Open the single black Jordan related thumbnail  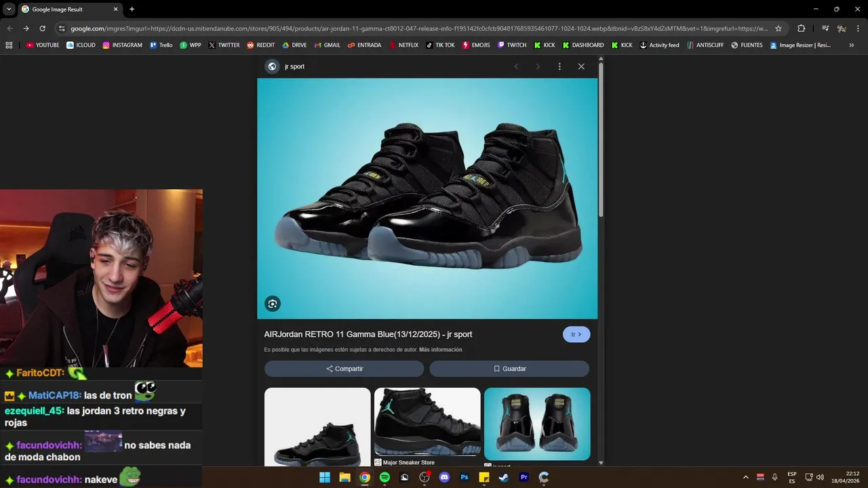point(317,426)
